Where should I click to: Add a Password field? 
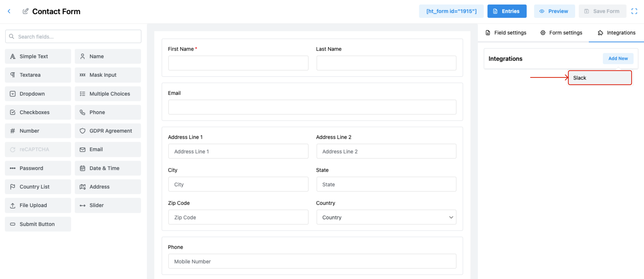coord(38,168)
